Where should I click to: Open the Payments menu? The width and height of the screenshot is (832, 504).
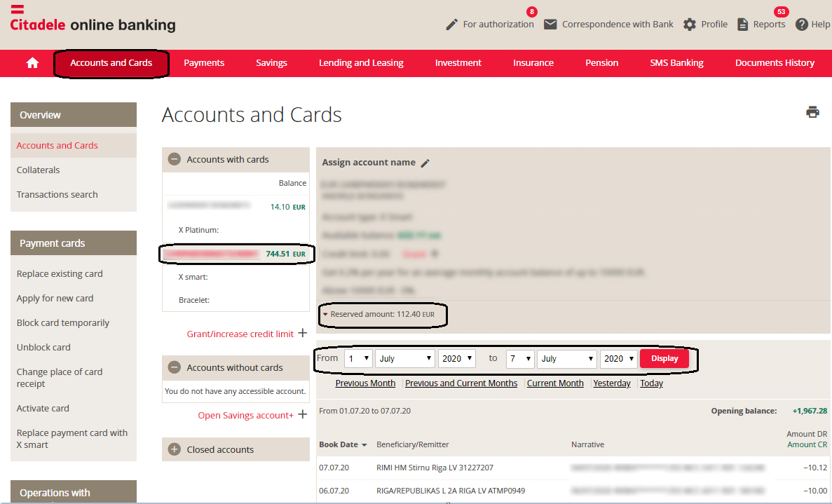204,63
